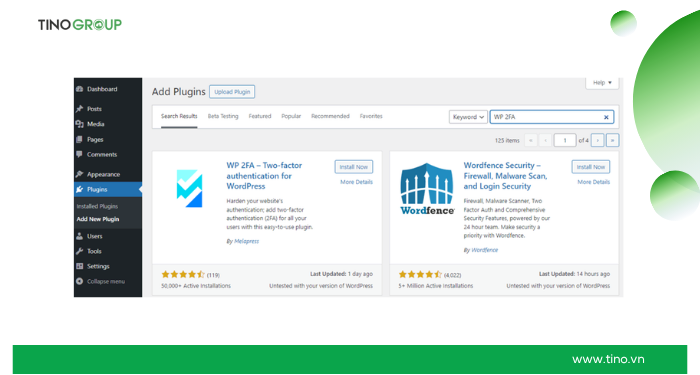Install the WP 2FA plugin
The image size is (700, 375).
tap(354, 167)
